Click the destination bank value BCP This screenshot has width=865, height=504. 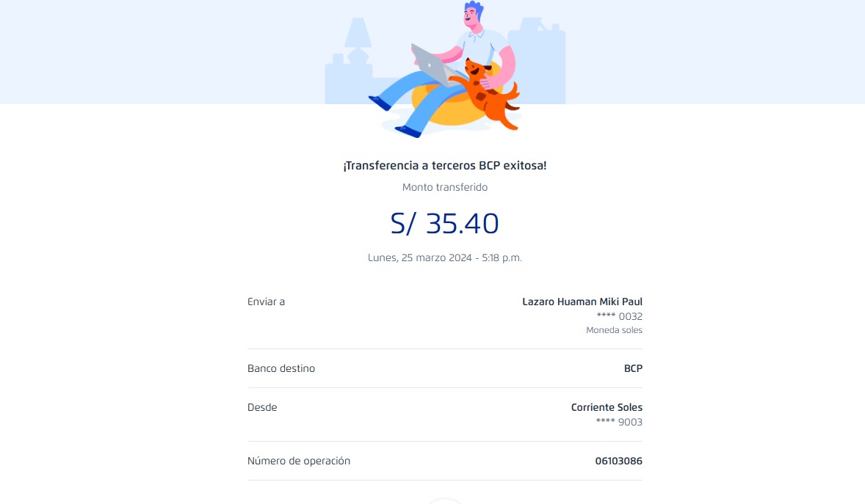633,368
